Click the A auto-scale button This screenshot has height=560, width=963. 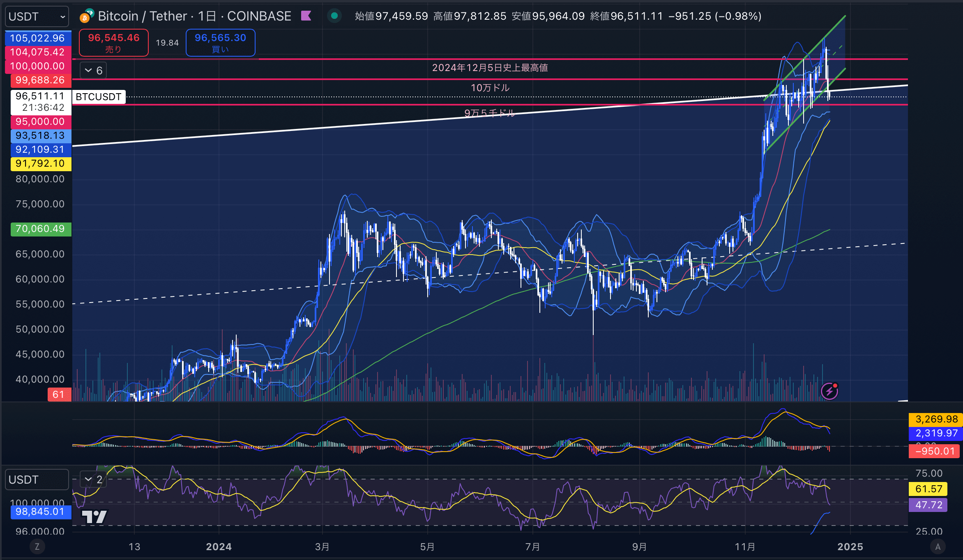pyautogui.click(x=938, y=546)
